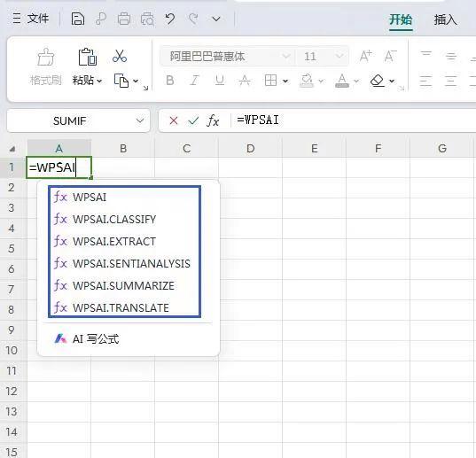Open font settings dialog launcher
The width and height of the screenshot is (476, 458).
402,88
